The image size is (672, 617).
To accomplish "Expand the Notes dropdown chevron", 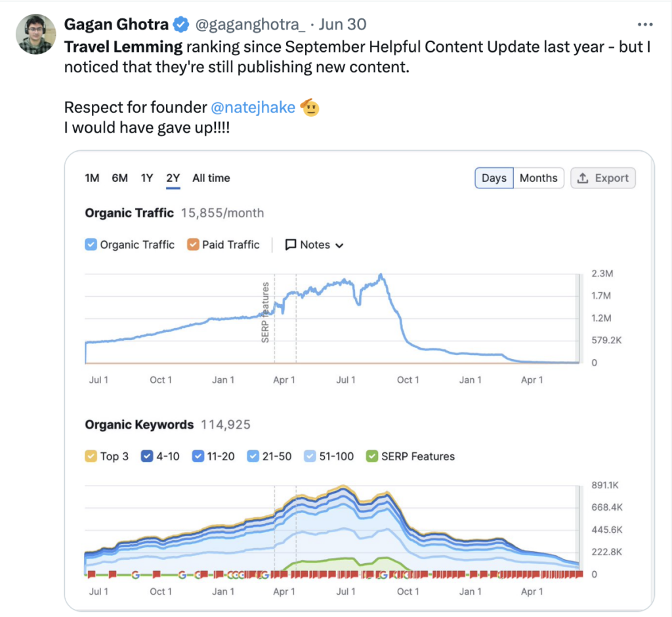I will (339, 245).
